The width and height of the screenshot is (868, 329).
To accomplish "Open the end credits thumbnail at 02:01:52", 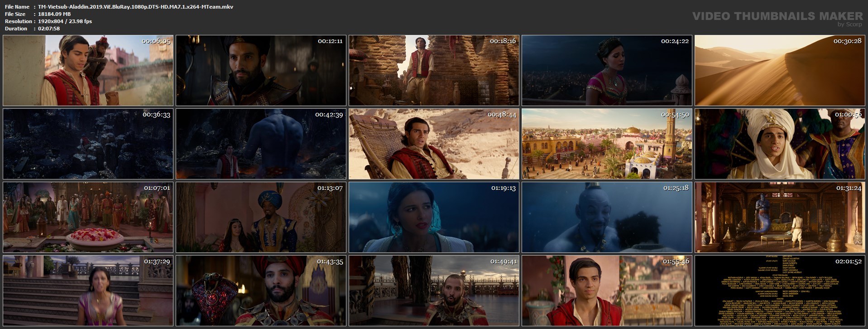I will pos(780,290).
